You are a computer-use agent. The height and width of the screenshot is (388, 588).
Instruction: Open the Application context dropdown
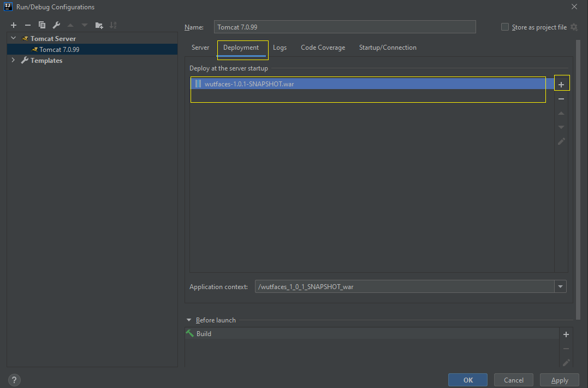561,287
